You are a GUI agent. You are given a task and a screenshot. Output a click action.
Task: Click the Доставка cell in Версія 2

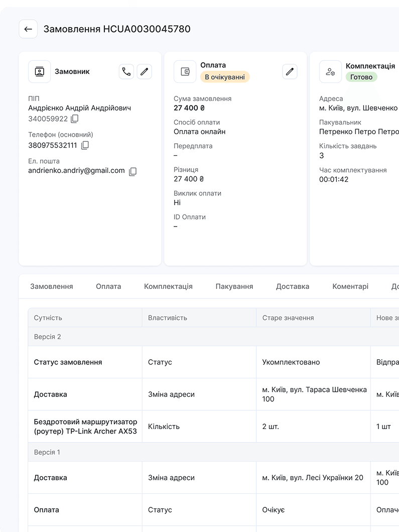pyautogui.click(x=85, y=394)
